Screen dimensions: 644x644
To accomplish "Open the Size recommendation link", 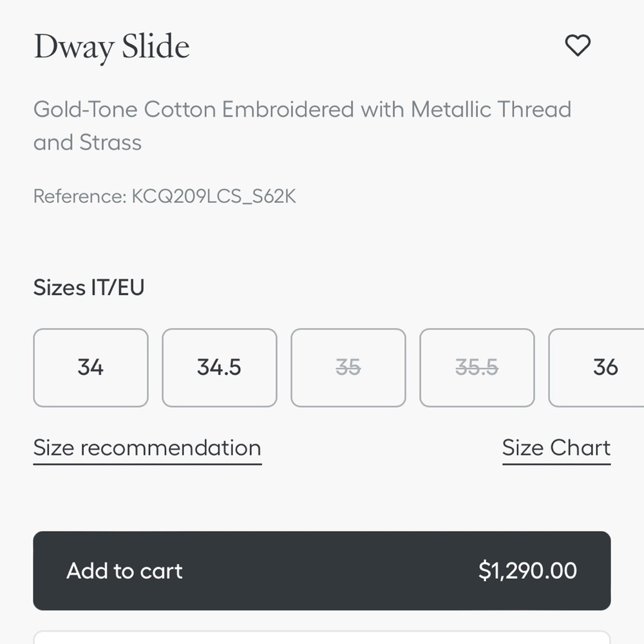I will coord(147,448).
